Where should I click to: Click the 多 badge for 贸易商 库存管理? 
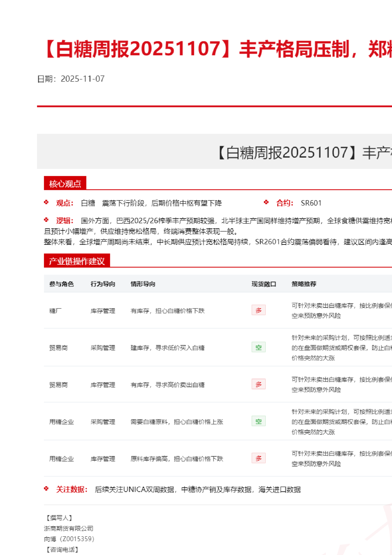[258, 384]
